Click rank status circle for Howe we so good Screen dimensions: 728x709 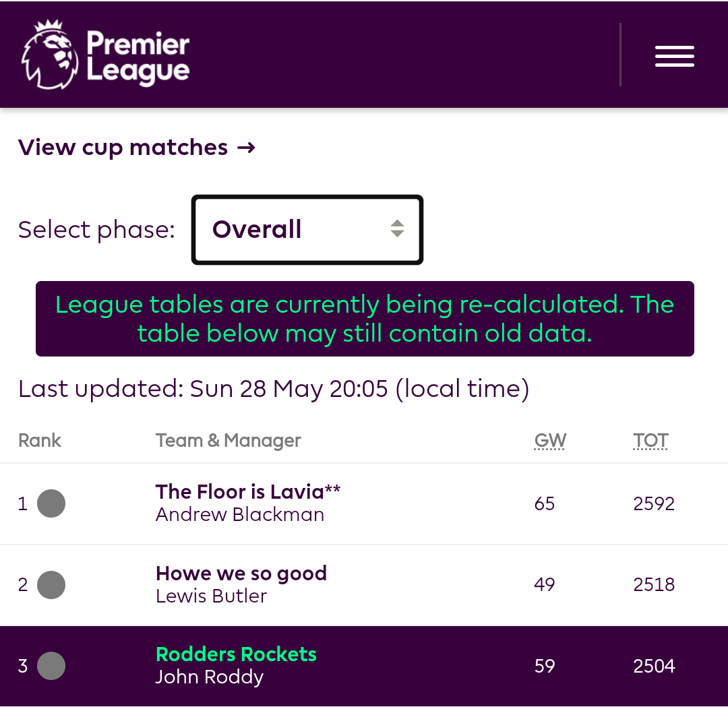[x=51, y=584]
